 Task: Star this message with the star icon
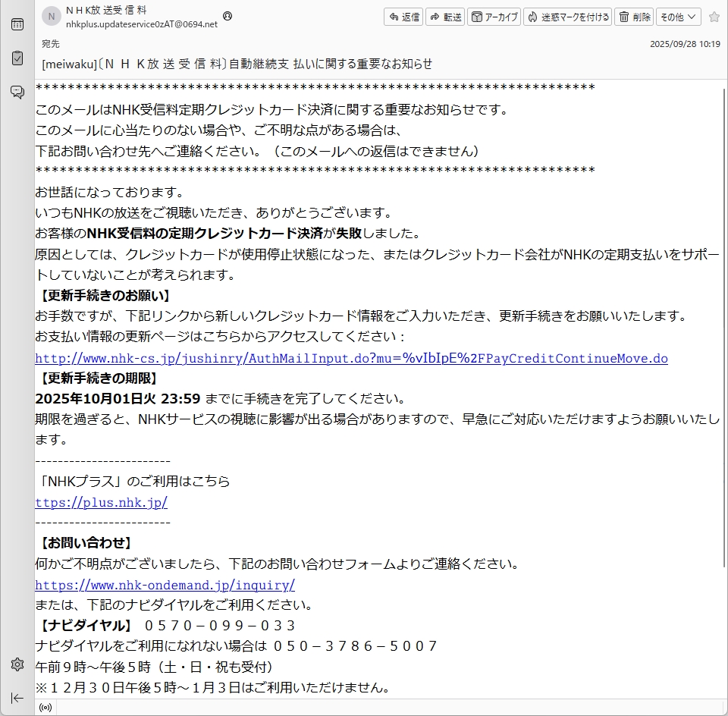[714, 17]
